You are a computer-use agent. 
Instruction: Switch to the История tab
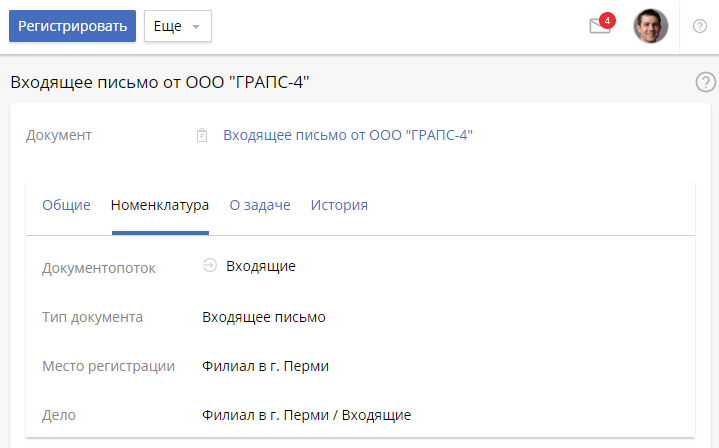point(339,205)
